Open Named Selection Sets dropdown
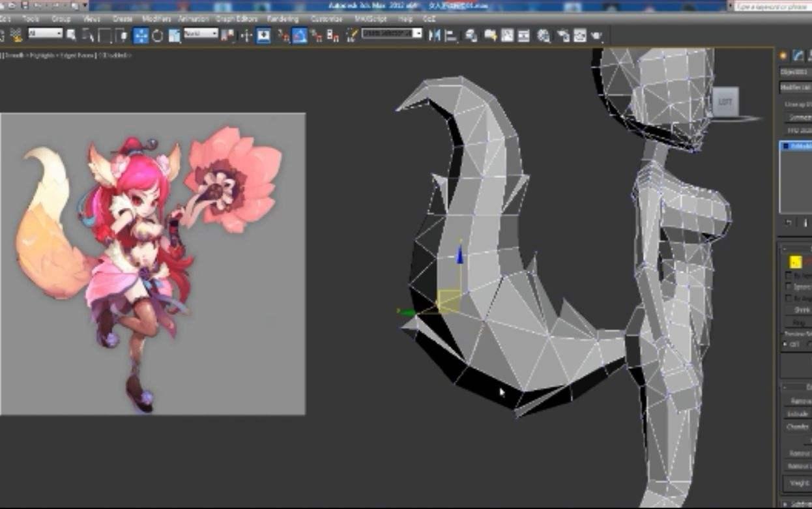 pyautogui.click(x=392, y=33)
